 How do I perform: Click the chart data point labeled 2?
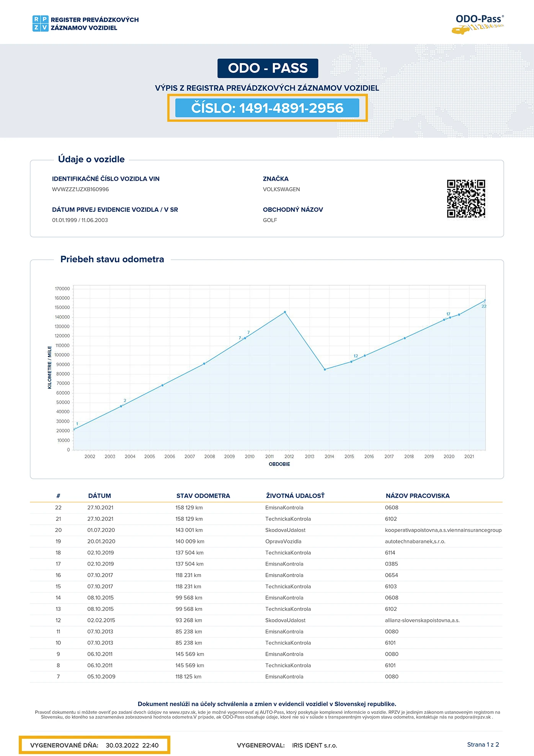[x=121, y=406]
